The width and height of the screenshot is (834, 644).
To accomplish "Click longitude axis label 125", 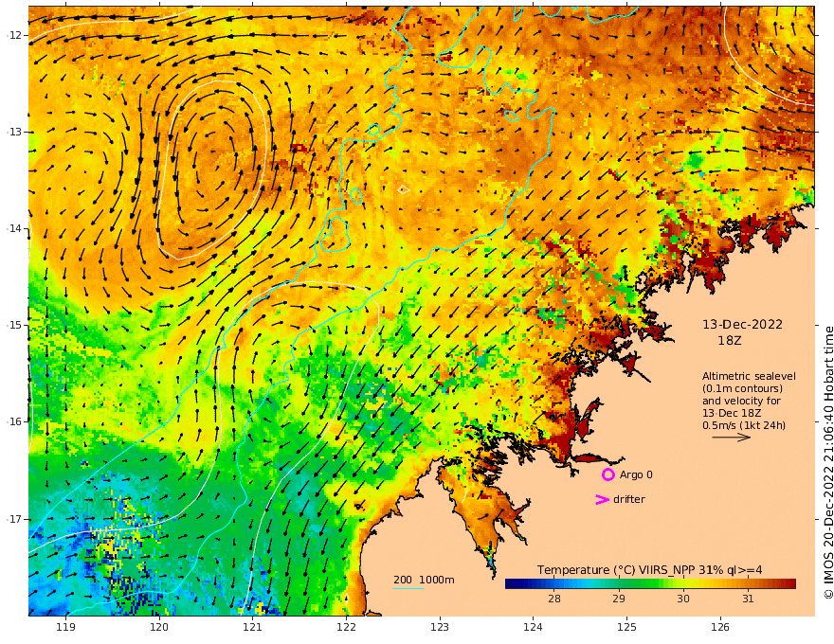I will [627, 627].
